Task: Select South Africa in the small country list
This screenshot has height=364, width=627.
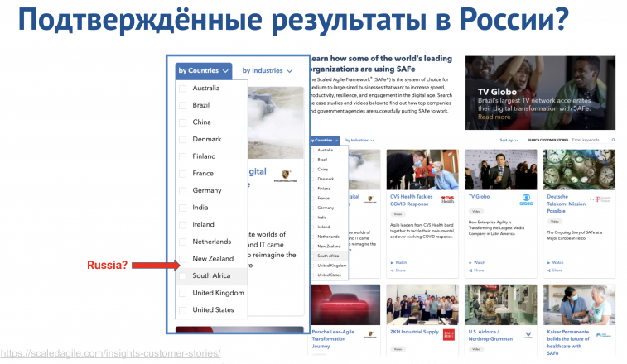Action: (x=328, y=256)
